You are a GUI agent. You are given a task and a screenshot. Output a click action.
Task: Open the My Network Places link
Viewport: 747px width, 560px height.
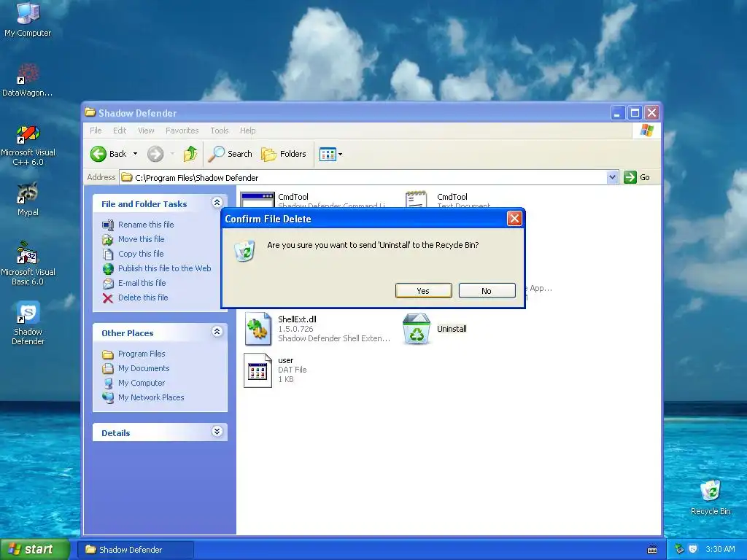tap(151, 398)
